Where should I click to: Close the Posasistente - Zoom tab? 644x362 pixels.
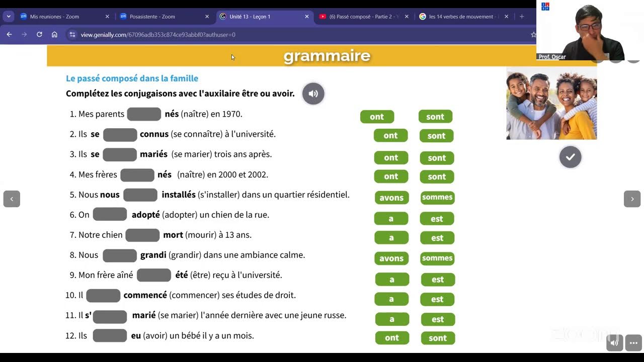207,17
